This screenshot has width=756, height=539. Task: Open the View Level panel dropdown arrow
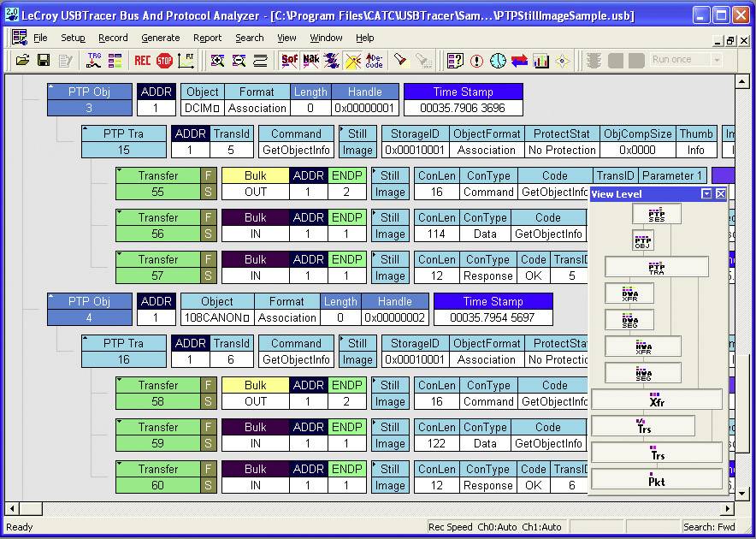(706, 194)
